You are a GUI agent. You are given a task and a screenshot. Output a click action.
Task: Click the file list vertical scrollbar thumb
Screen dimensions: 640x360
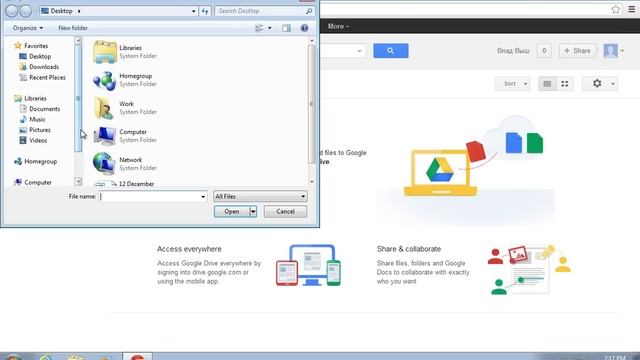[312, 104]
